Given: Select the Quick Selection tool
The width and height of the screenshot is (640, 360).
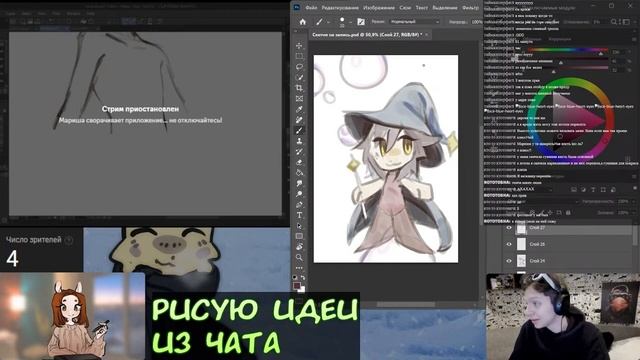Looking at the screenshot, I should (299, 77).
